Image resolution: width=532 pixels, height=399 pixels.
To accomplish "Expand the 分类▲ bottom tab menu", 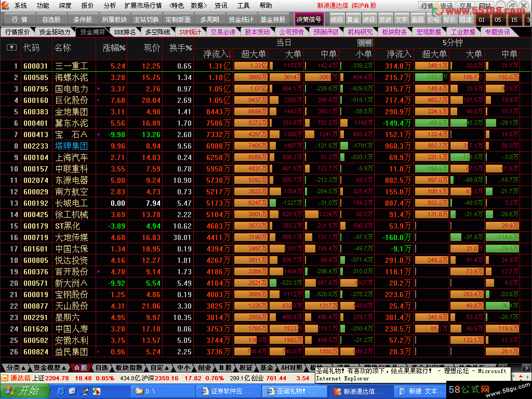I will point(16,367).
